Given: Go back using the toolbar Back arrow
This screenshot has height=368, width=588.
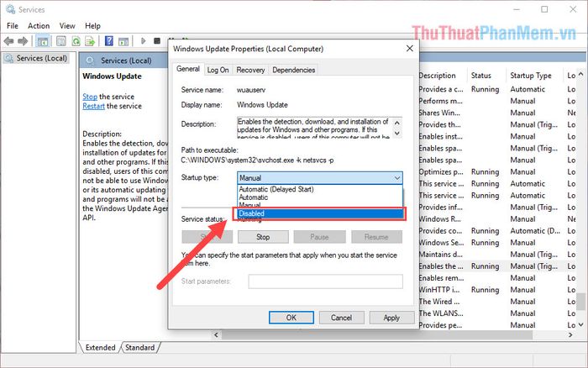Looking at the screenshot, I should 9,41.
